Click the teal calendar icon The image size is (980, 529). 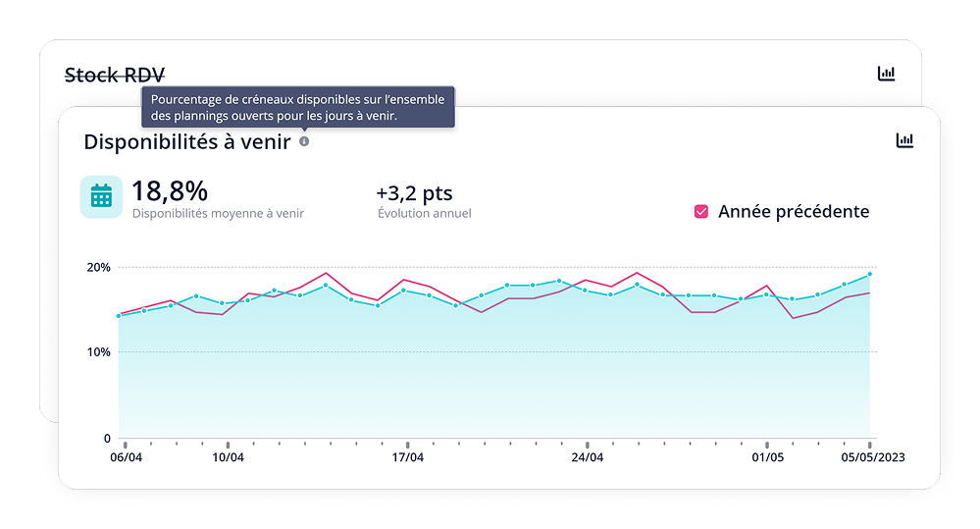point(101,196)
